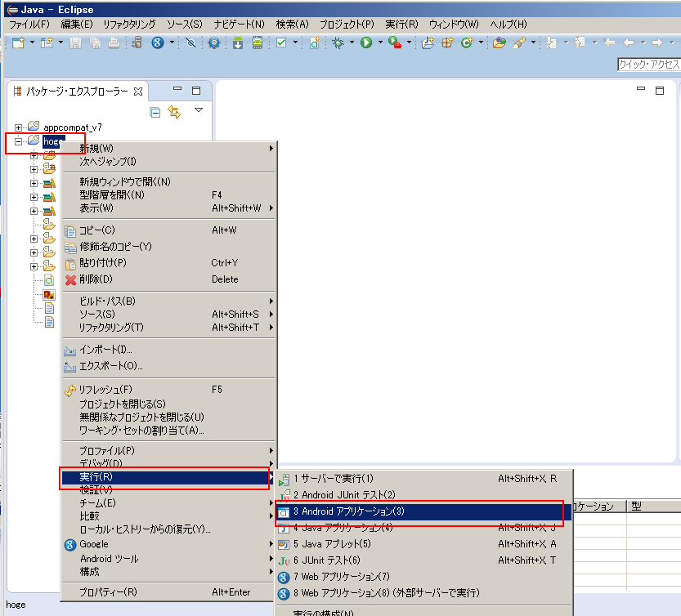The image size is (681, 616).
Task: Open the 検索(A) menu
Action: [293, 25]
